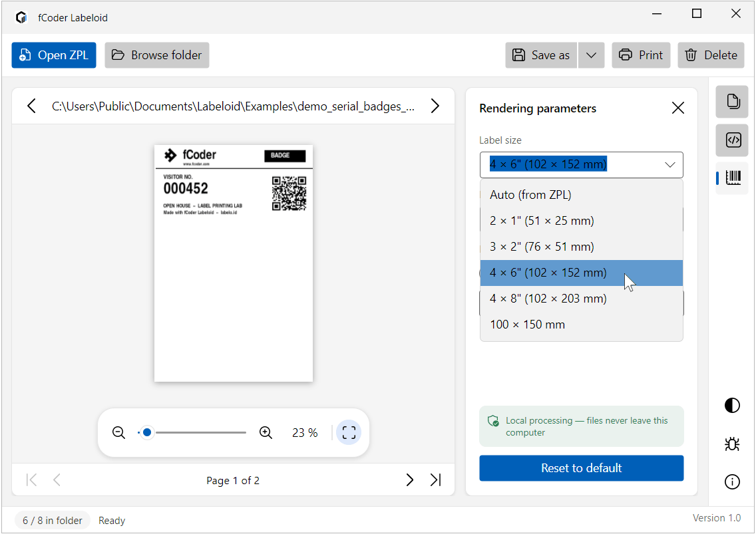Viewport: 756px width, 534px height.
Task: Click the Page 1 of 2 text
Action: [233, 481]
